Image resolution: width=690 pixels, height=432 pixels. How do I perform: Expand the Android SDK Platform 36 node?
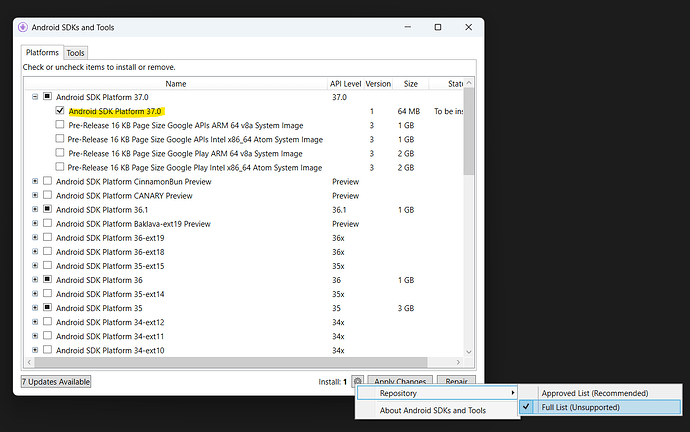pos(35,280)
